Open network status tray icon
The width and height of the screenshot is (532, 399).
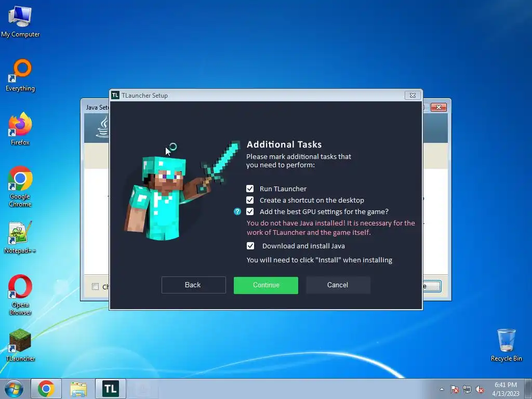[x=467, y=390]
